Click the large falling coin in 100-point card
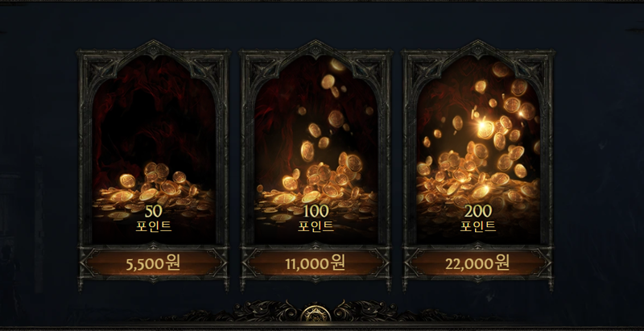This screenshot has height=331, width=644. [x=308, y=151]
